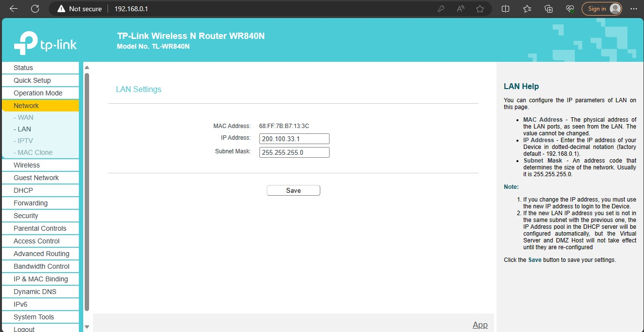644x332 pixels.
Task: Open the Advanced Routing menu
Action: pos(40,254)
